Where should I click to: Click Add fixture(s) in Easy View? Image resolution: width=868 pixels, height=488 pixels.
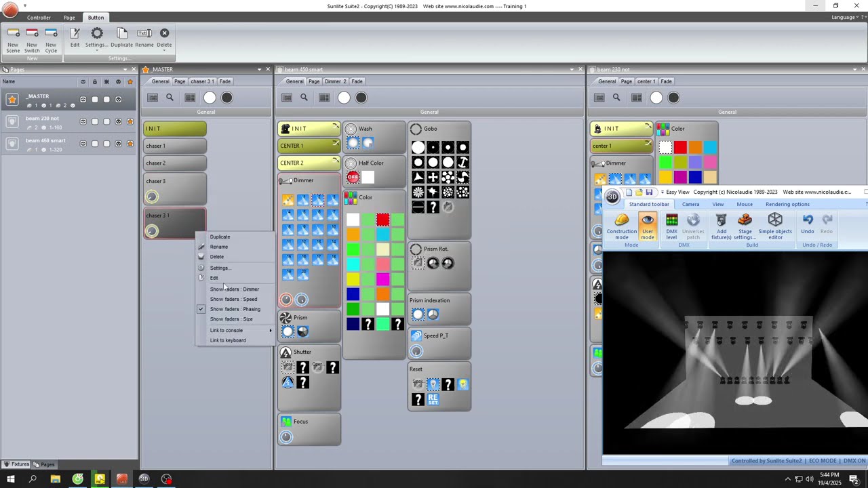[x=722, y=226]
